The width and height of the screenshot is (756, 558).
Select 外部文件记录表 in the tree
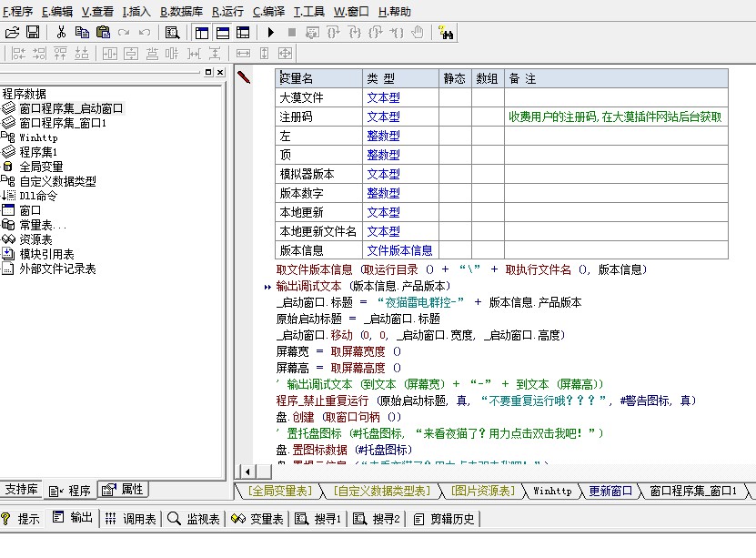click(x=58, y=269)
